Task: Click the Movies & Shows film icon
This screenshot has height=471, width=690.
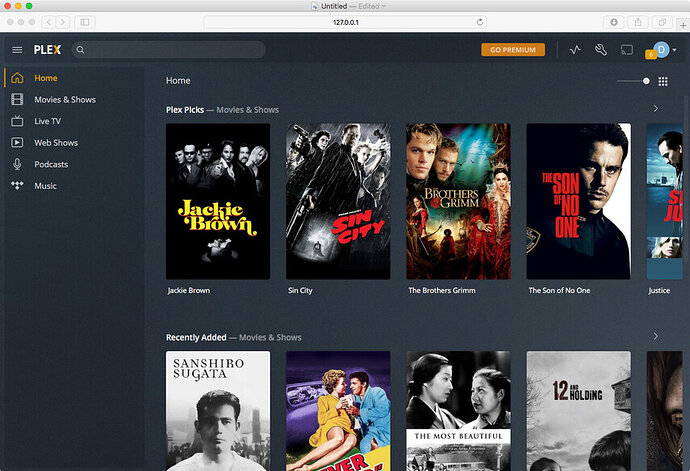Action: click(17, 99)
